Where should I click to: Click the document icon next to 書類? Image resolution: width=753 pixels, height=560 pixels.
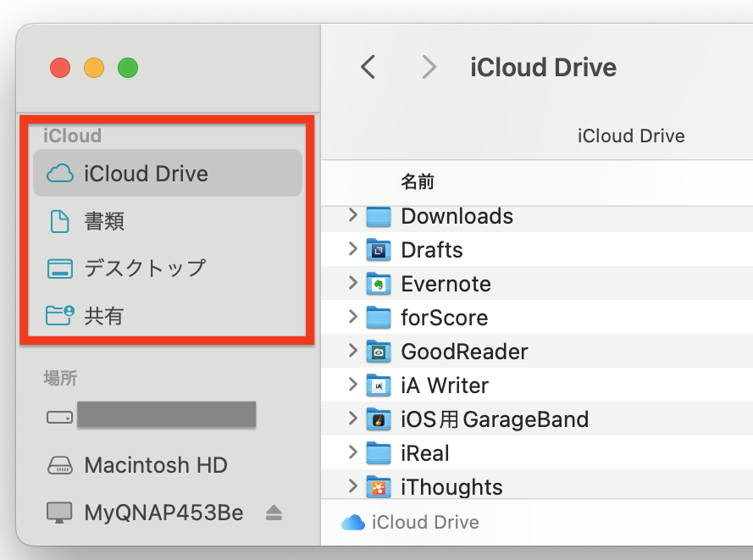59,221
